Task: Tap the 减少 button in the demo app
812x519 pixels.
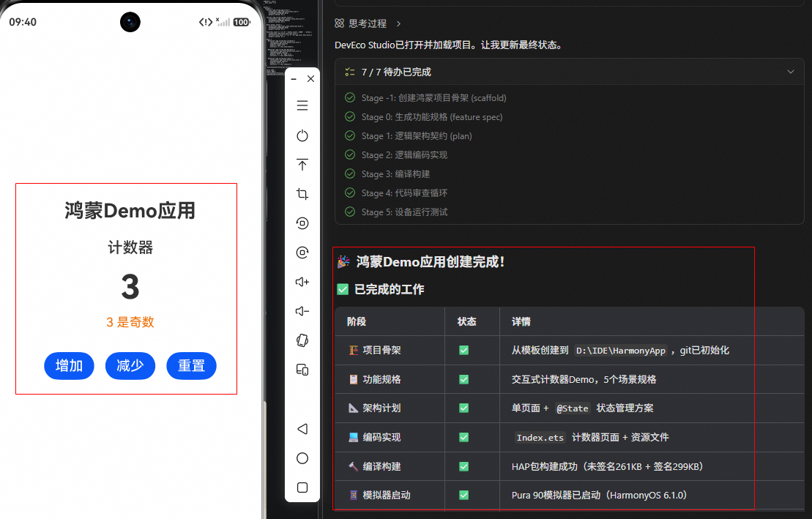Action: 130,366
